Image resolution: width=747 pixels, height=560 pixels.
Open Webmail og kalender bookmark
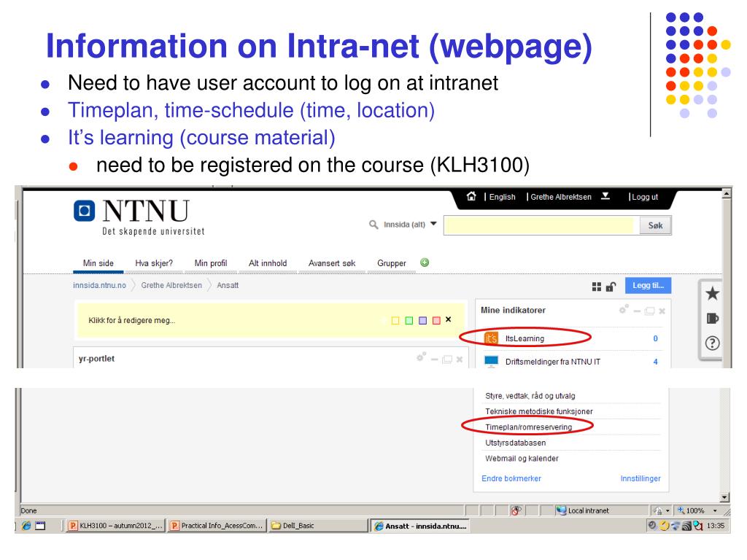click(x=522, y=459)
